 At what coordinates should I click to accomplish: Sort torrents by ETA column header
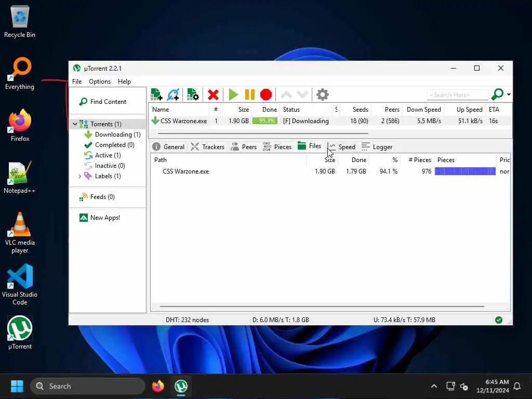tap(494, 110)
